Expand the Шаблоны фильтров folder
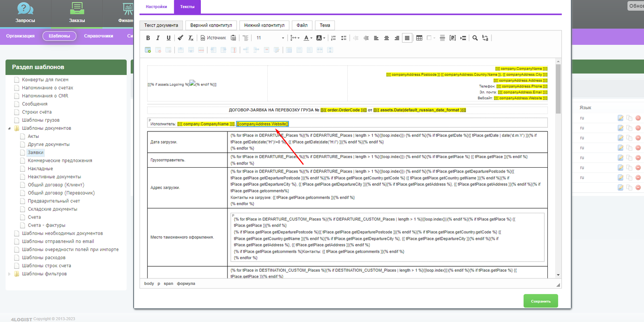Image resolution: width=644 pixels, height=322 pixels. pyautogui.click(x=9, y=274)
